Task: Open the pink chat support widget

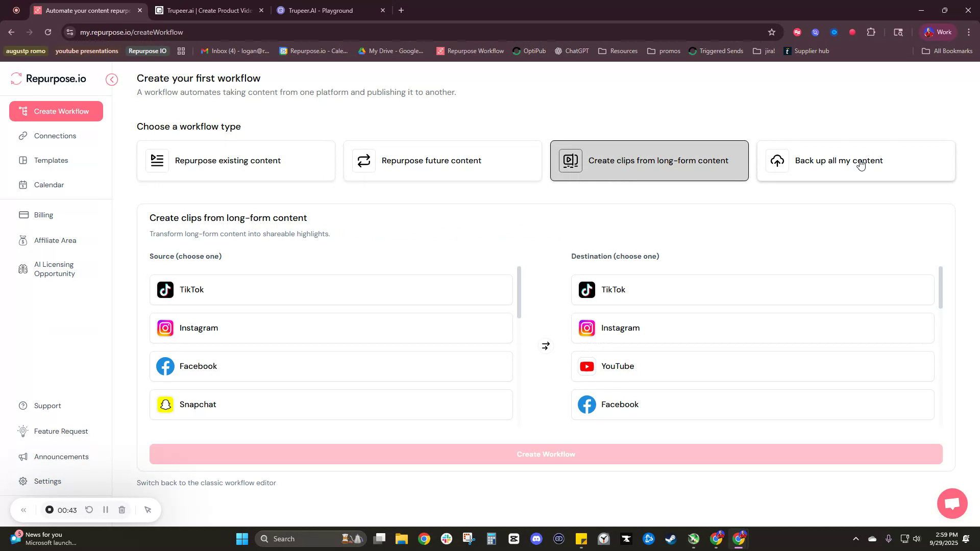Action: point(951,504)
